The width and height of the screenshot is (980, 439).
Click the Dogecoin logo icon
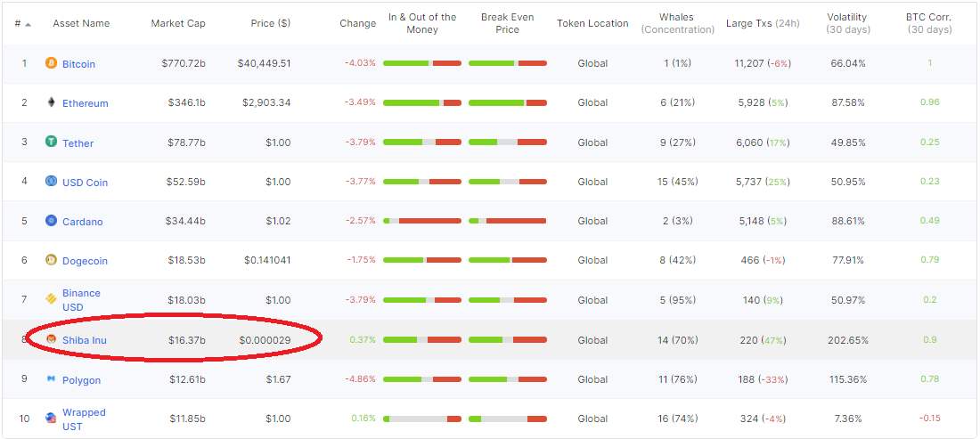pos(51,260)
